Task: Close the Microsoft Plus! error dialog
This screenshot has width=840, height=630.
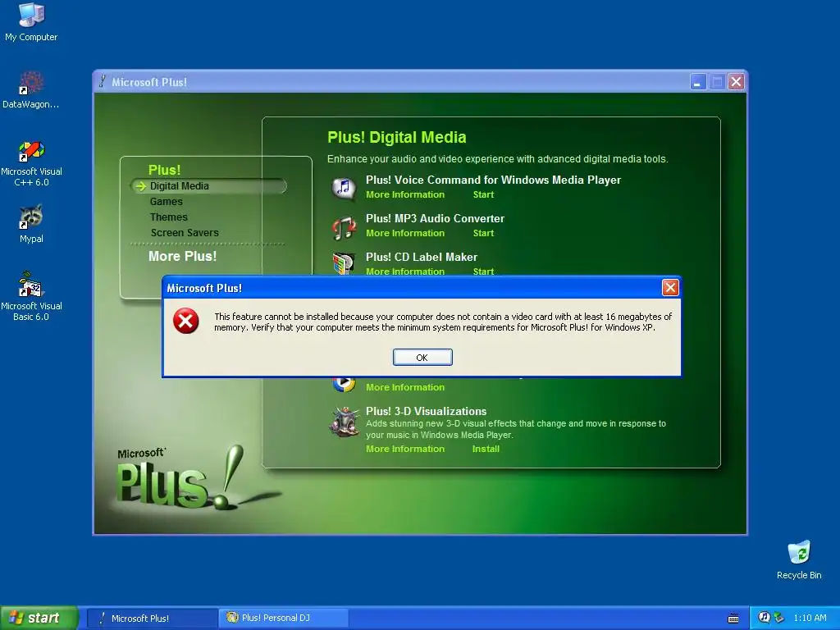Action: 670,288
